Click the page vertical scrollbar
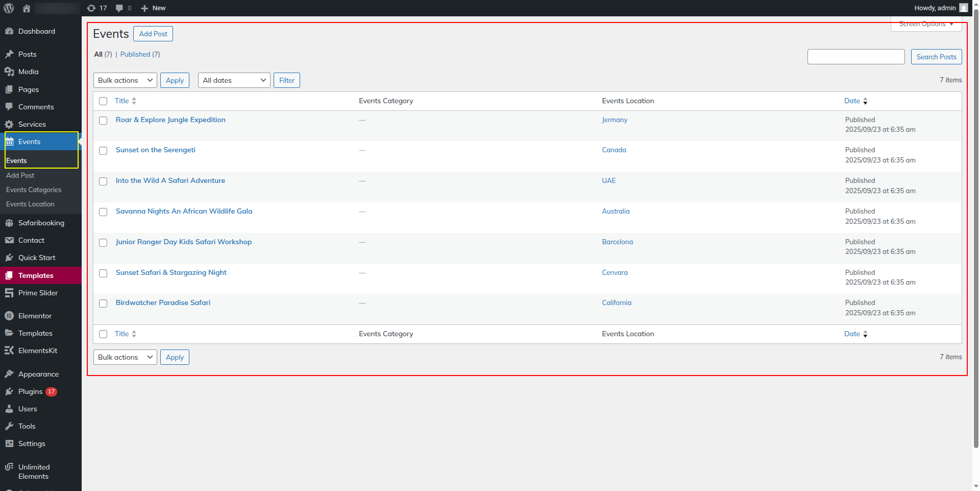 pos(976,230)
